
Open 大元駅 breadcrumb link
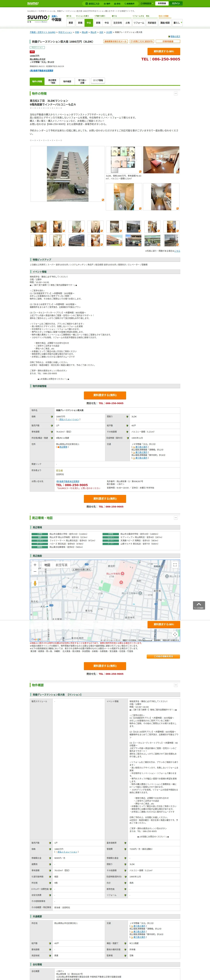tap(109, 32)
